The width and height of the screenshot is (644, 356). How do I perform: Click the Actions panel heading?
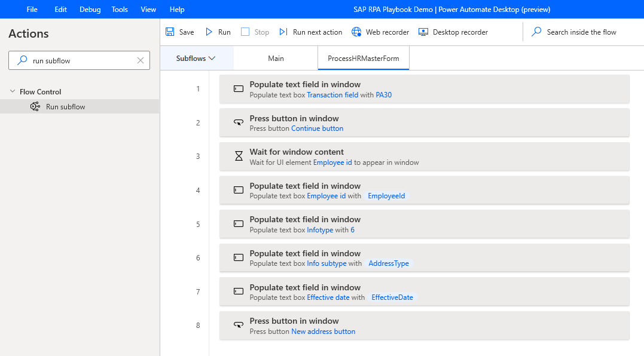point(28,33)
